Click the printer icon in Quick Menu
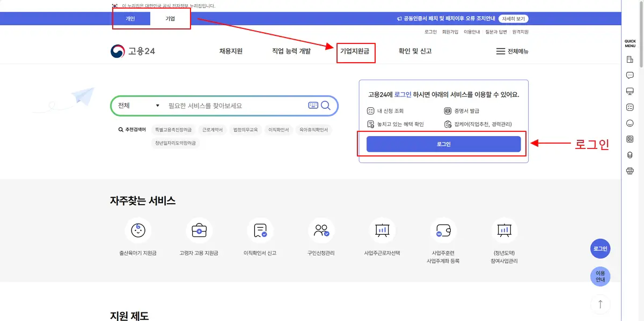 630,171
